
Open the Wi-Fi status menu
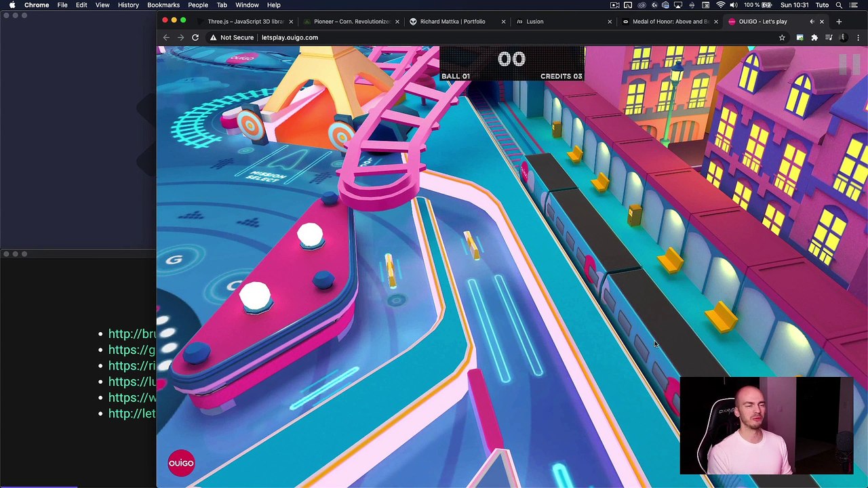(720, 5)
